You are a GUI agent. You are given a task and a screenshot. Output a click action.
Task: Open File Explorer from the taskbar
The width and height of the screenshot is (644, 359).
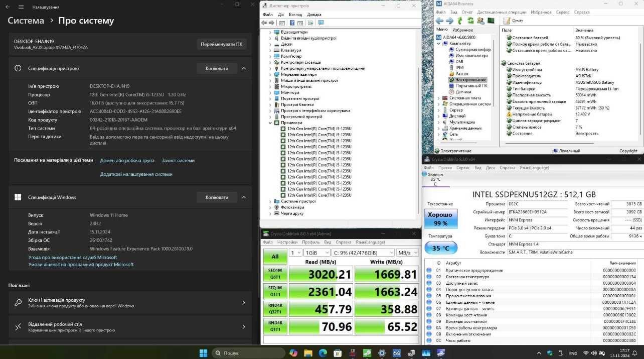(x=308, y=353)
